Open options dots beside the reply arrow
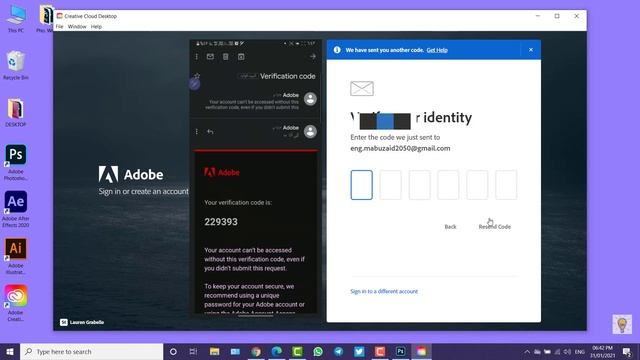This screenshot has width=640, height=360. (196, 131)
